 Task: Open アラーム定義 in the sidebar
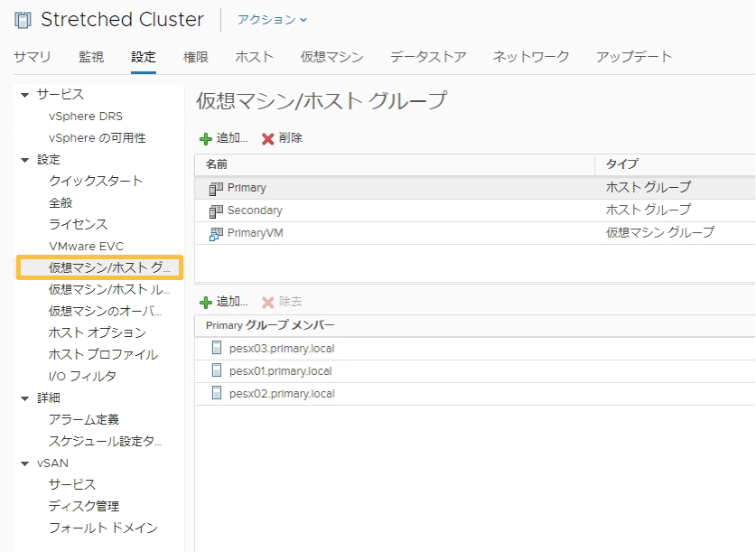pyautogui.click(x=83, y=419)
